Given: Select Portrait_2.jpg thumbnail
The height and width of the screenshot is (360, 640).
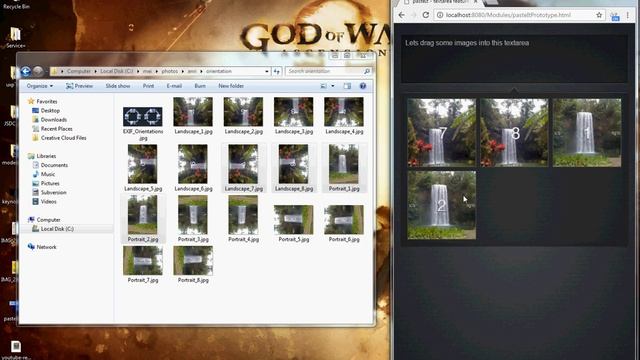Looking at the screenshot, I should point(142,215).
